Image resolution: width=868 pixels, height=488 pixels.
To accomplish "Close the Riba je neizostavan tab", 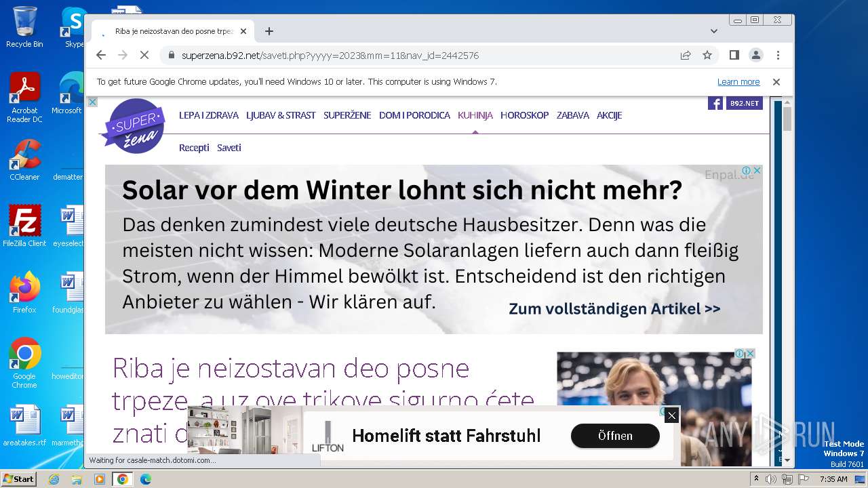I will pos(243,31).
